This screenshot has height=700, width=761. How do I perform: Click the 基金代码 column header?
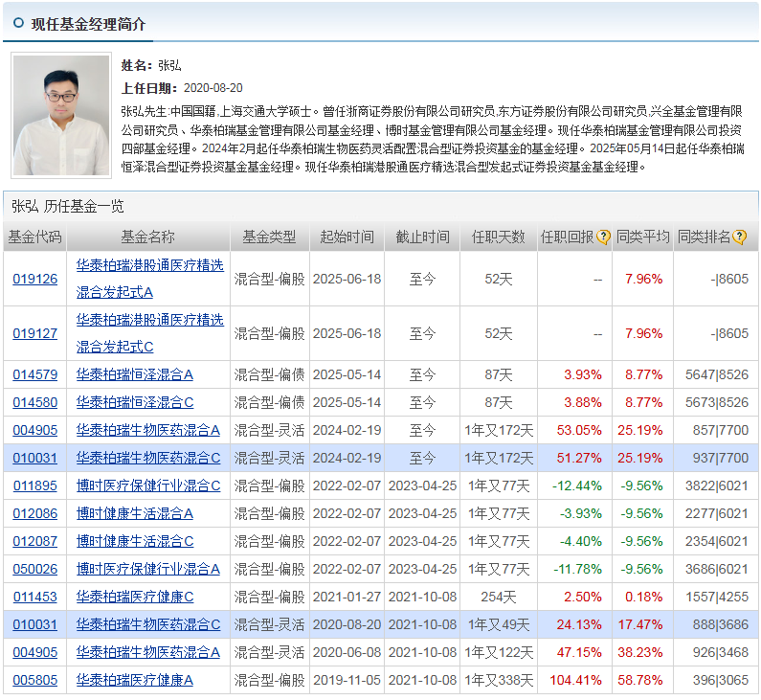35,237
